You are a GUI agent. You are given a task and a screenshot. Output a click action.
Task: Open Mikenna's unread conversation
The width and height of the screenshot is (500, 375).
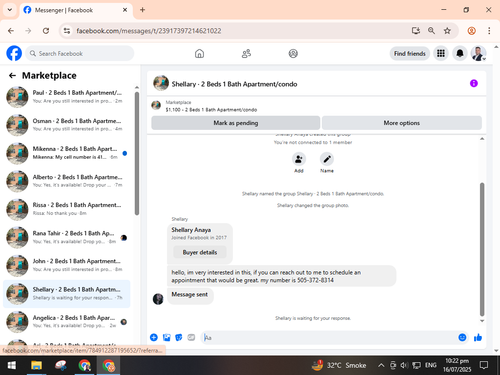(x=67, y=153)
